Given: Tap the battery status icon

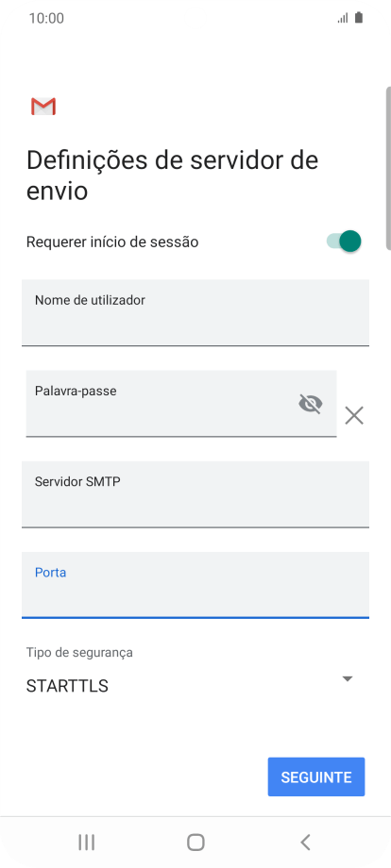Looking at the screenshot, I should pos(359,18).
